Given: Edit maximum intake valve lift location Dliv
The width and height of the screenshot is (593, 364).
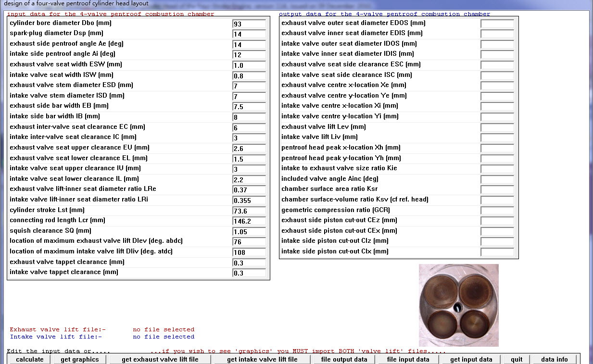Looking at the screenshot, I should click(x=249, y=252).
